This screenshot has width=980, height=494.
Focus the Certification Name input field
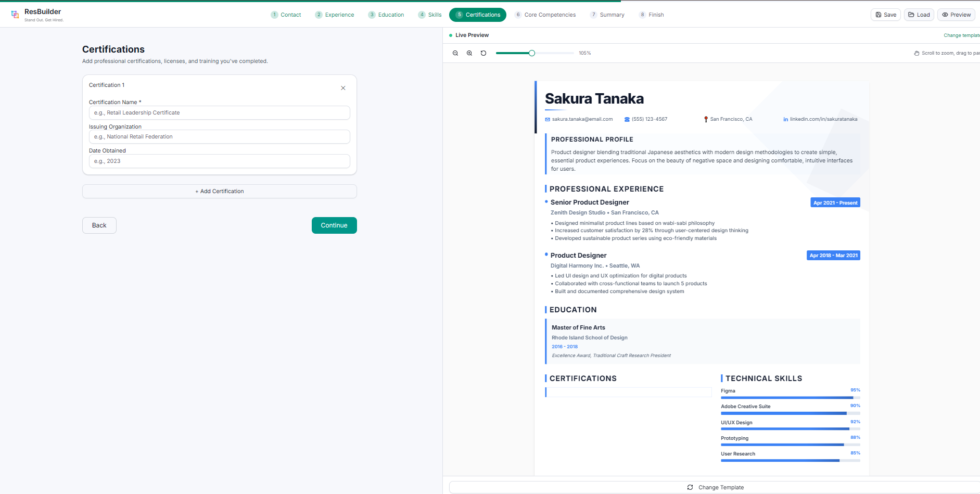pyautogui.click(x=219, y=113)
